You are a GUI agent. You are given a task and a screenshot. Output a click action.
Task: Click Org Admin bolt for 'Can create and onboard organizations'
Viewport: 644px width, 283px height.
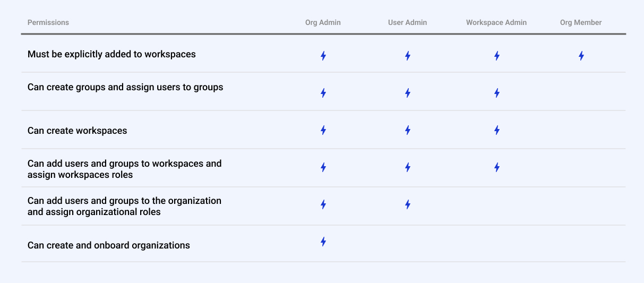point(323,242)
